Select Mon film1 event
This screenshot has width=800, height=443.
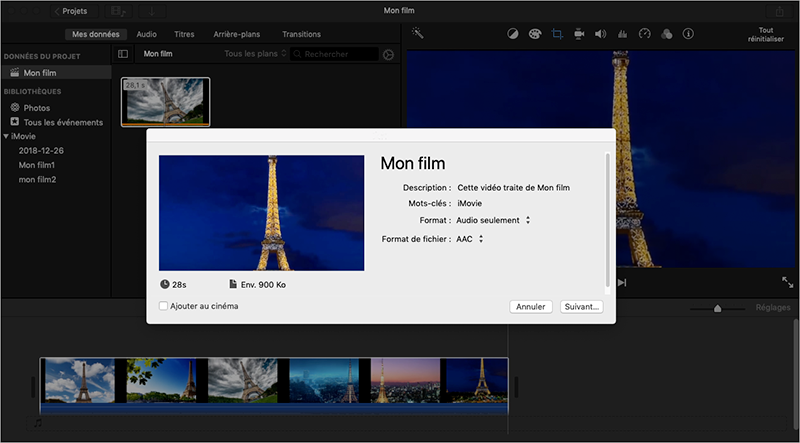pyautogui.click(x=37, y=165)
